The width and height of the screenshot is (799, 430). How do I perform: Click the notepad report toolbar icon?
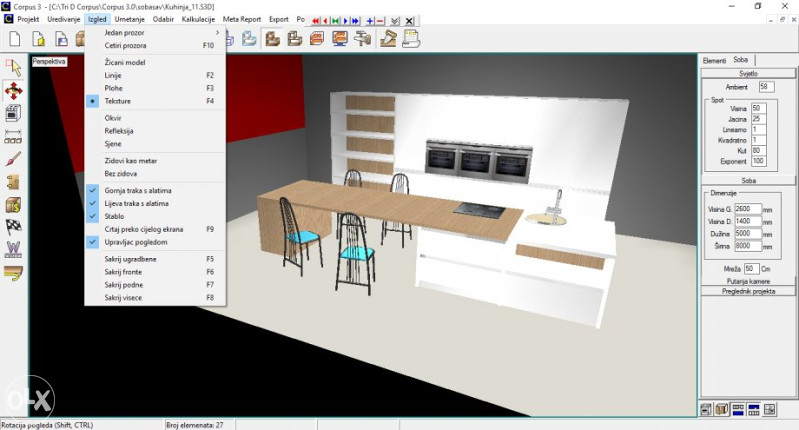(x=411, y=39)
